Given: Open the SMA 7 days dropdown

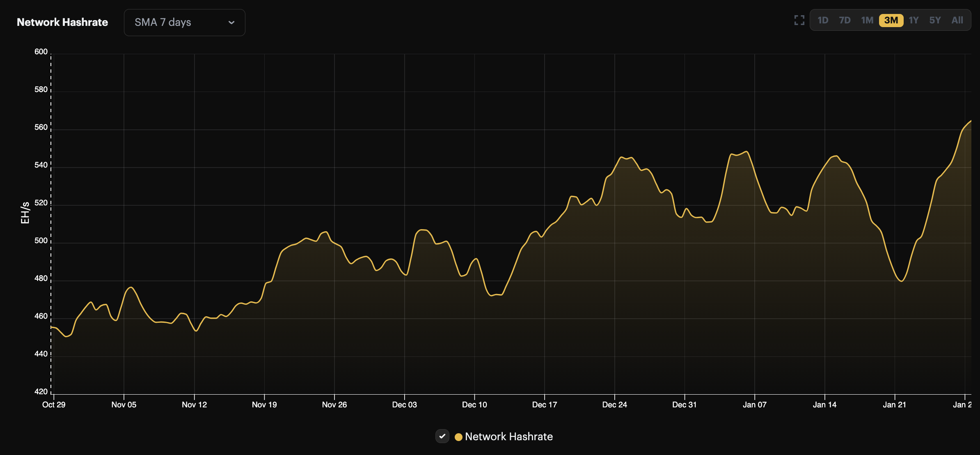Looking at the screenshot, I should click(184, 23).
